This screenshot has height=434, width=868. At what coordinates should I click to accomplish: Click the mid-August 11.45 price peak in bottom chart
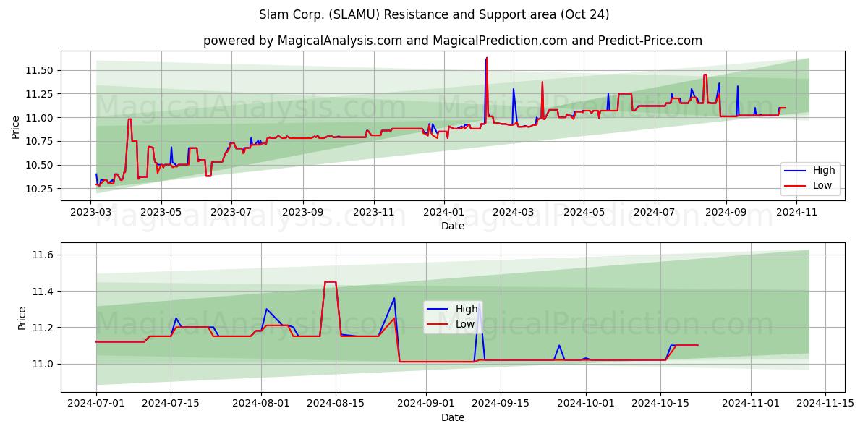coord(331,282)
